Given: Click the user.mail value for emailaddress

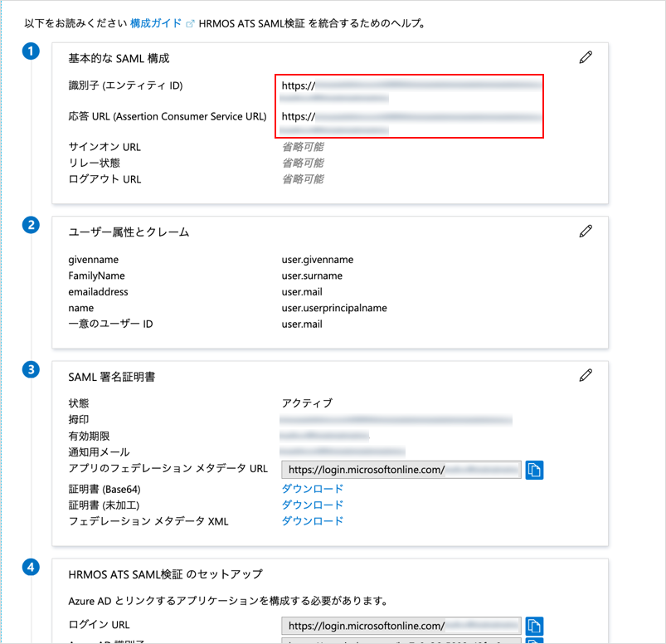Looking at the screenshot, I should 302,292.
